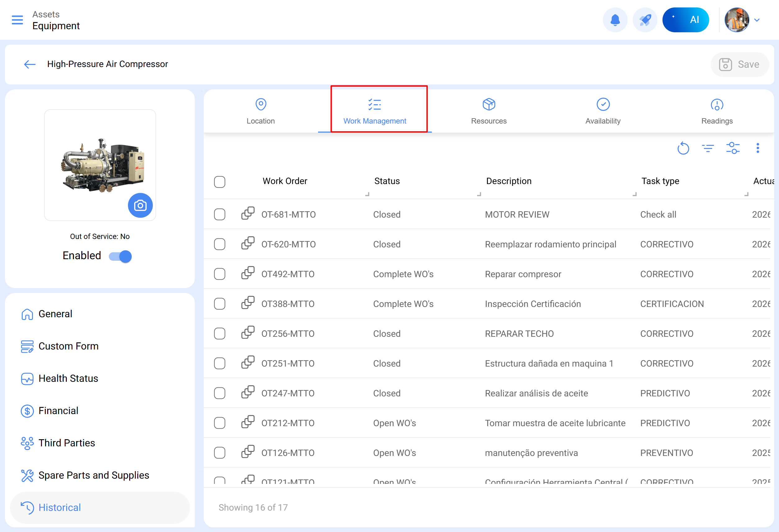Switch to the Resources tab

click(489, 111)
